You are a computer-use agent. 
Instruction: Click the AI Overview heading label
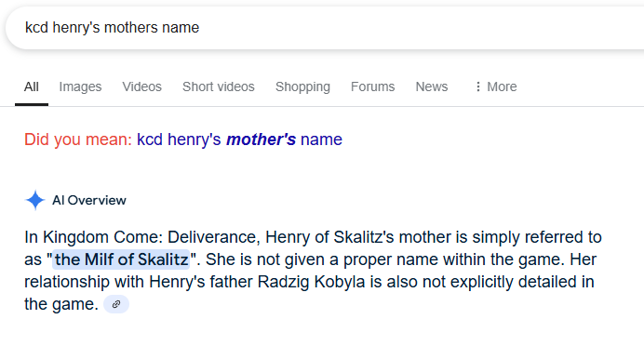[89, 200]
